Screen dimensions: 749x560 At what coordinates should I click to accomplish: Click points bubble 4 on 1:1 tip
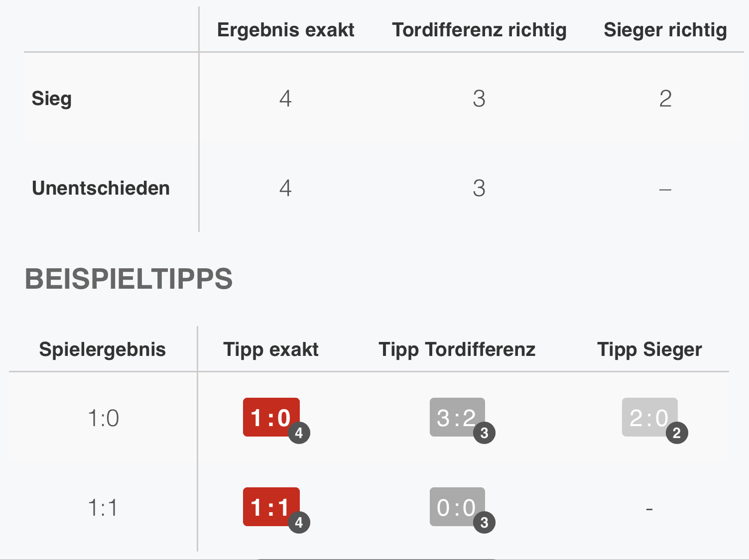click(x=299, y=522)
